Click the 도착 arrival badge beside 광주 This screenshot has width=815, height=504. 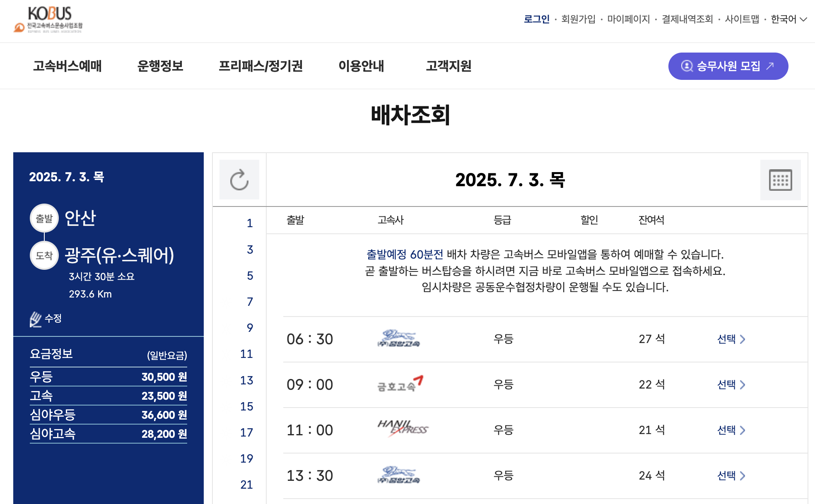point(44,255)
